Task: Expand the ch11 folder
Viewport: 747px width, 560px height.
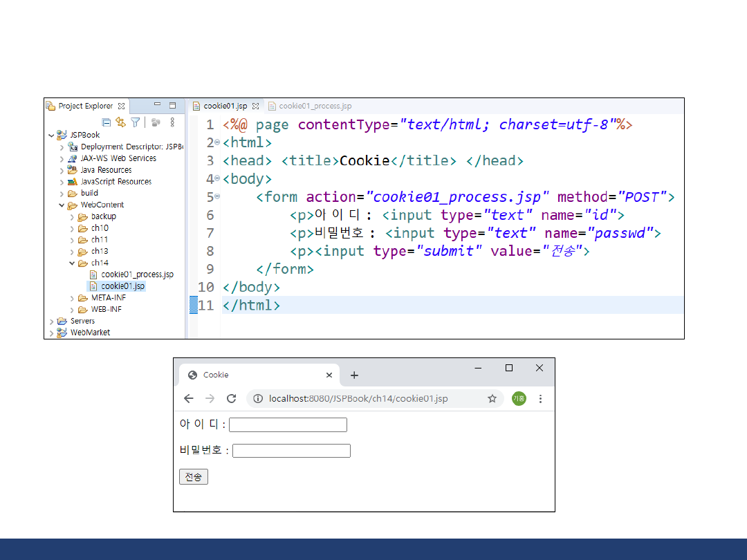Action: (x=73, y=240)
